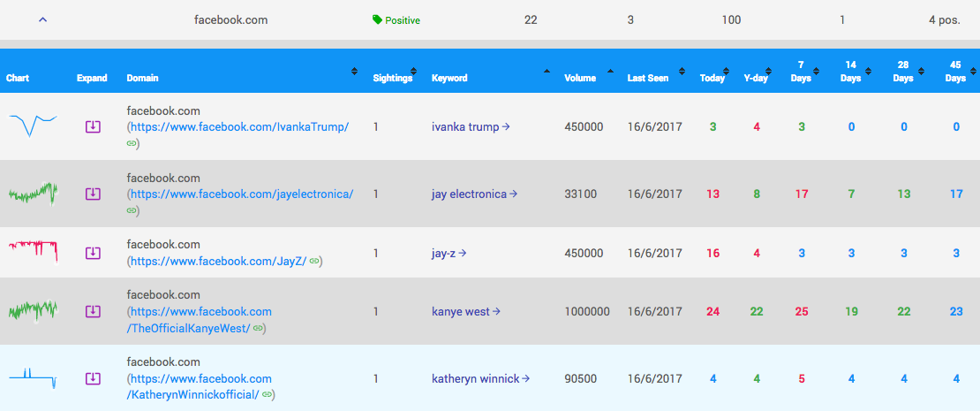
Task: Follow the katheryn winnick keyword link
Action: point(480,378)
